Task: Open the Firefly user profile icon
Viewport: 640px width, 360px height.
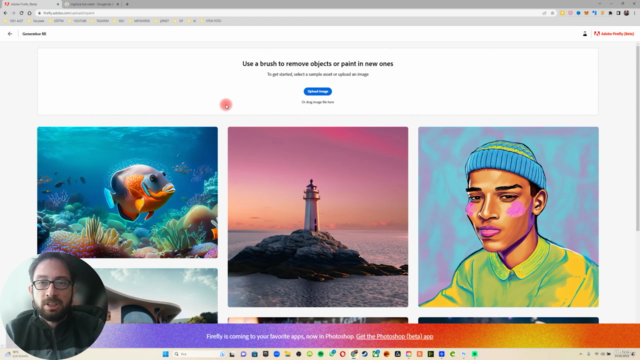Action: [x=584, y=34]
